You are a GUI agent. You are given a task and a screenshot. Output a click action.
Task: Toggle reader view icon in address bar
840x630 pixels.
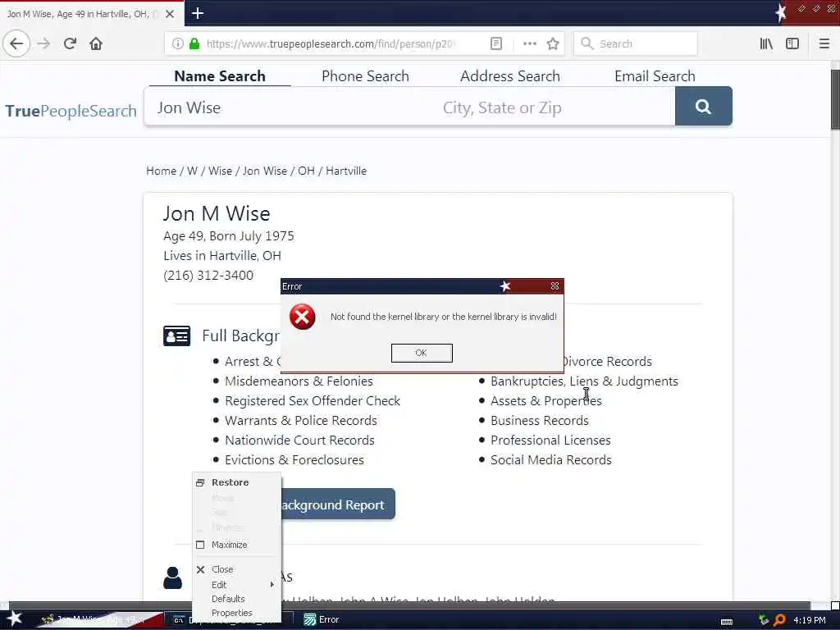[x=496, y=43]
